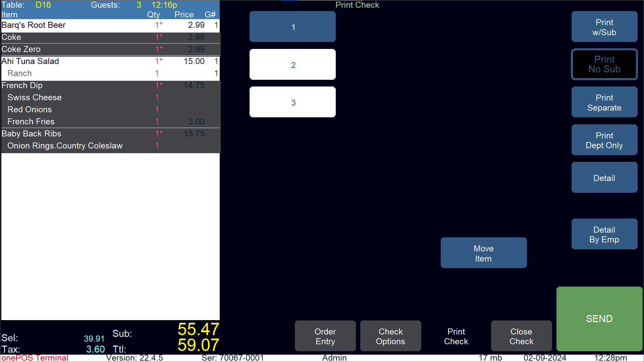Select French Dip order line

pyautogui.click(x=110, y=85)
